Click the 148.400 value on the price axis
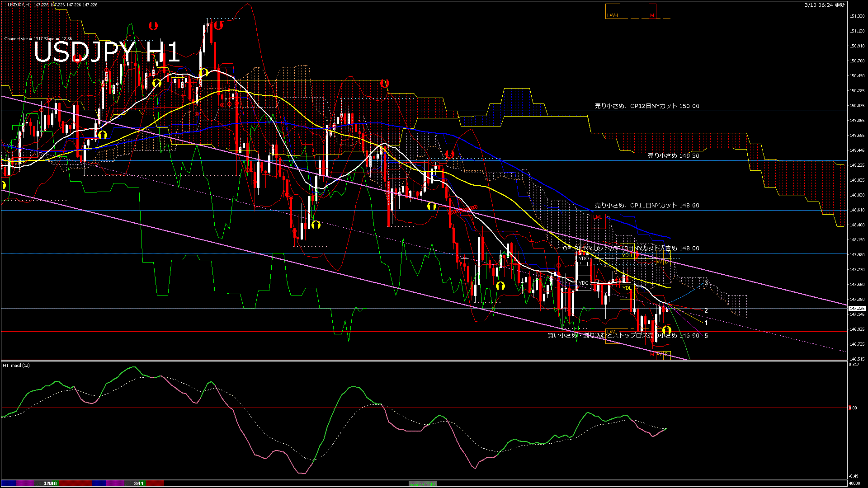 pos(857,225)
